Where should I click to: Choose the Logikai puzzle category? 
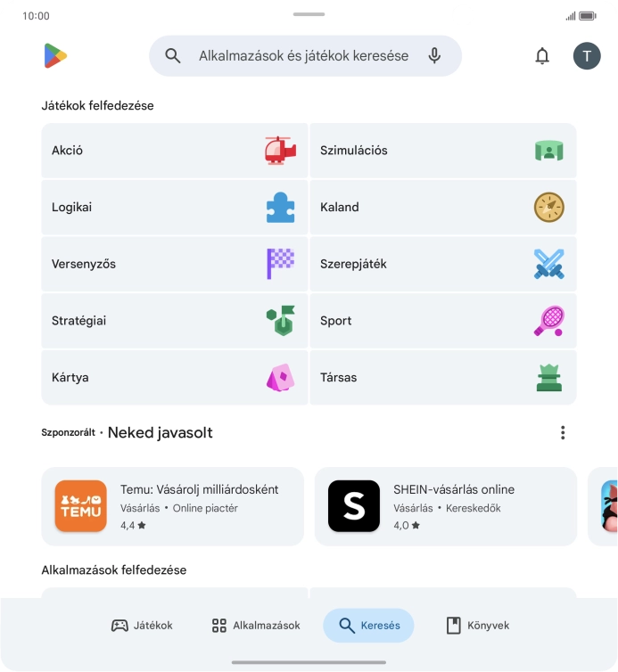click(x=174, y=208)
